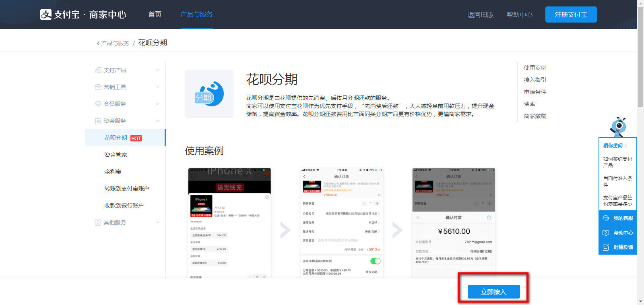The height and width of the screenshot is (305, 644).
Task: Click the back chevron beside 产品与服务 breadcrumb
Action: click(98, 43)
